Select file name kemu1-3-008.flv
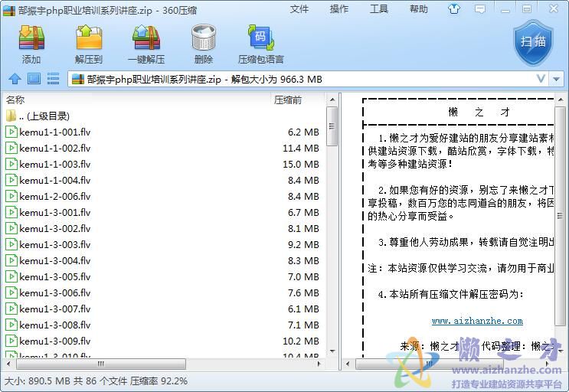Viewport: 569px width, 392px height. [55, 325]
